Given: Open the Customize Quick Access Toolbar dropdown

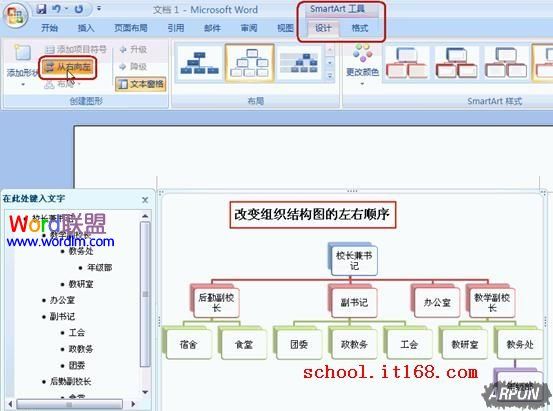Looking at the screenshot, I should [99, 8].
